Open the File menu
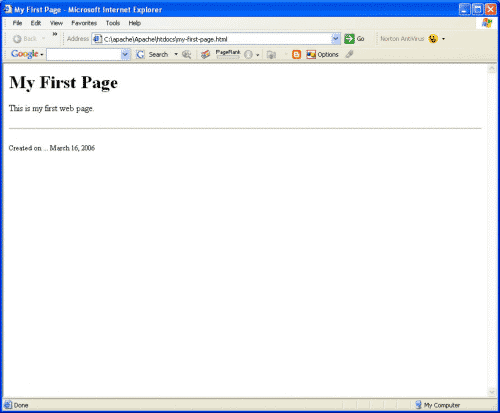500x413 pixels. pyautogui.click(x=17, y=23)
